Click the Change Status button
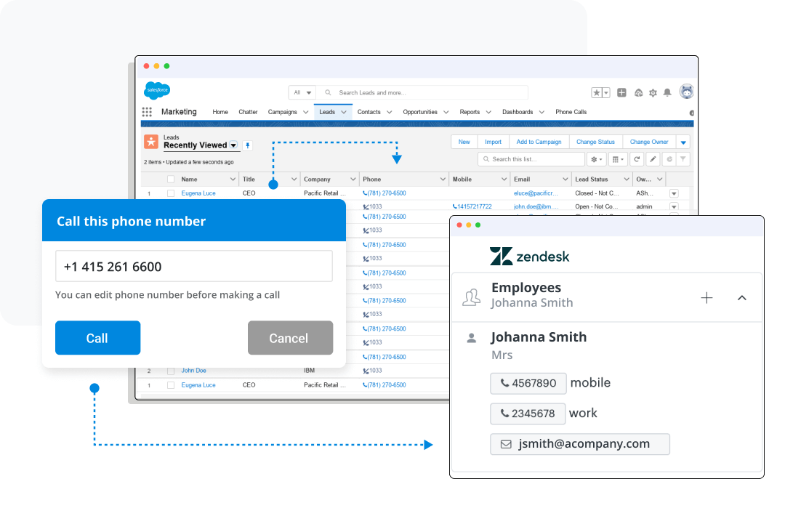The image size is (785, 532). pyautogui.click(x=595, y=142)
